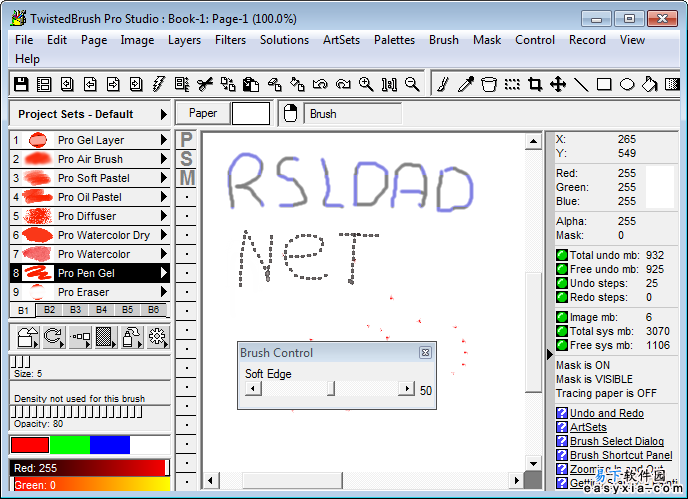
Task: Select the paint bucket Fill tool
Action: click(x=650, y=84)
